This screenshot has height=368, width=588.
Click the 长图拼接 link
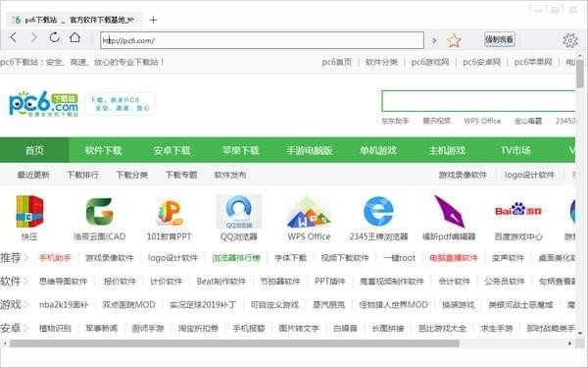[388, 328]
